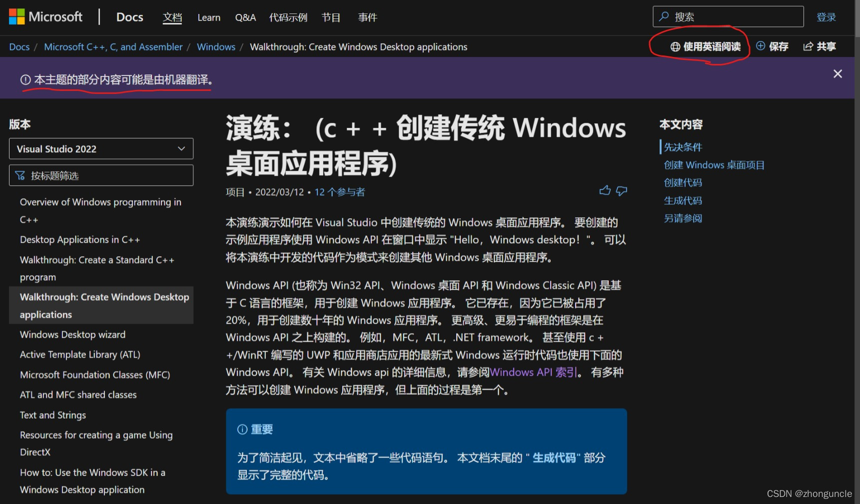
Task: Click the 使用英语阅读 button
Action: tap(706, 46)
